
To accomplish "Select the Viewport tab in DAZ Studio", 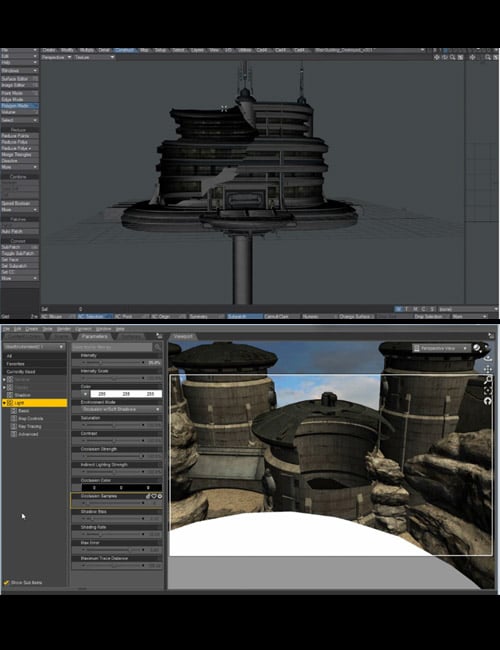I will (x=183, y=336).
